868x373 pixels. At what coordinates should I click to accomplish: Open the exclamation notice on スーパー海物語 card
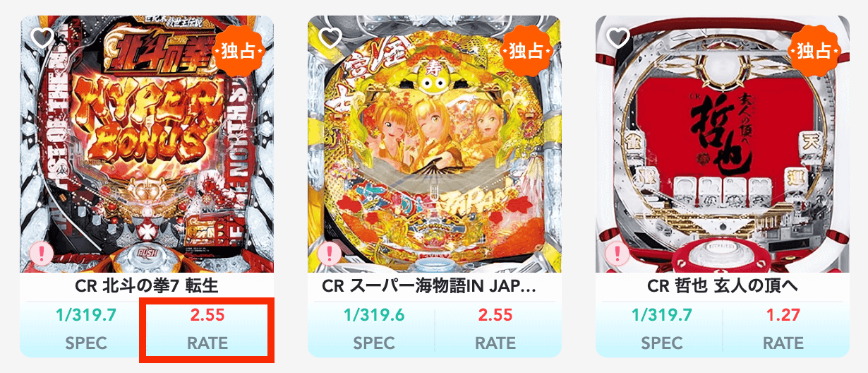tap(329, 254)
